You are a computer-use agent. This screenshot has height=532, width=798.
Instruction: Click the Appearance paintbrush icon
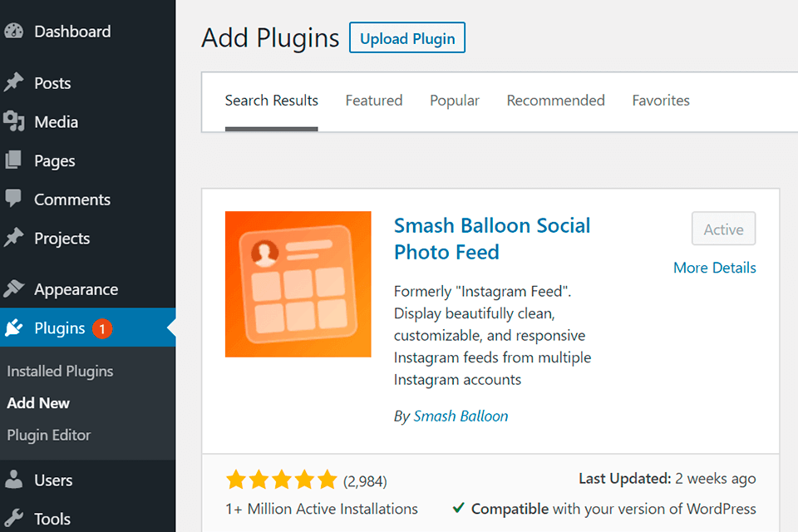tap(13, 289)
